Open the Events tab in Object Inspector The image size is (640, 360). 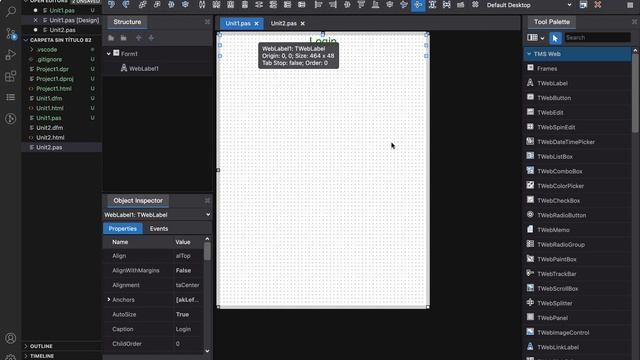pyautogui.click(x=159, y=229)
